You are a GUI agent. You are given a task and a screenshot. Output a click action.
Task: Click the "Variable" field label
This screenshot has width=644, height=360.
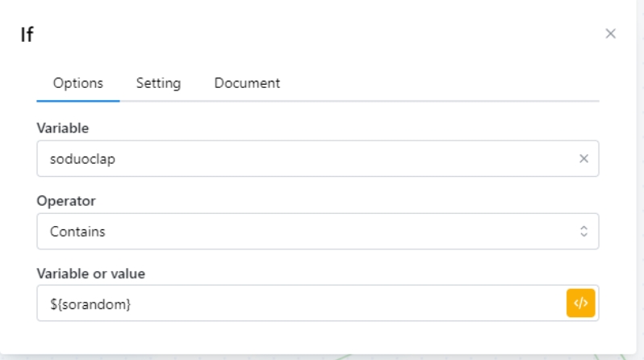tap(63, 128)
